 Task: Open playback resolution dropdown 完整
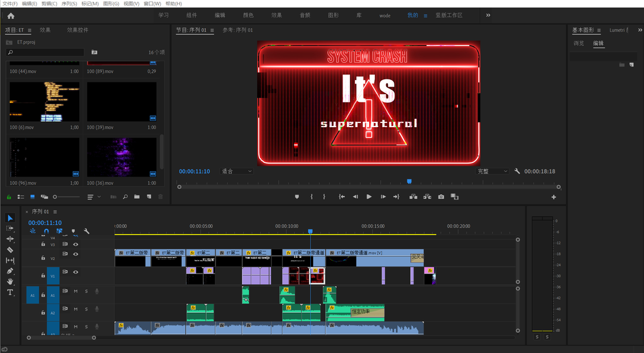point(493,171)
